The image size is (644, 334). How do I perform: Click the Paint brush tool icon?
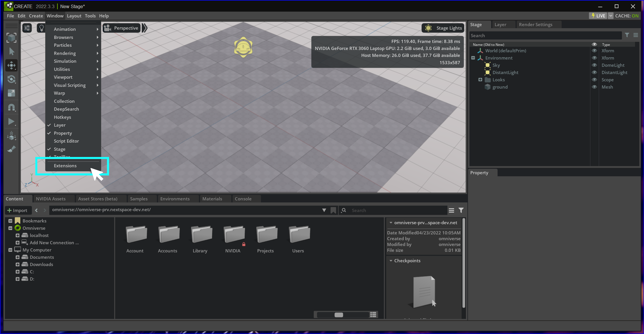(11, 149)
